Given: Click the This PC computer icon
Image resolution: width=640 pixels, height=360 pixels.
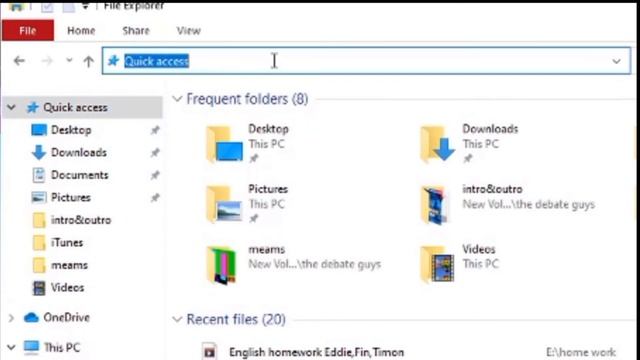Looking at the screenshot, I should point(31,347).
